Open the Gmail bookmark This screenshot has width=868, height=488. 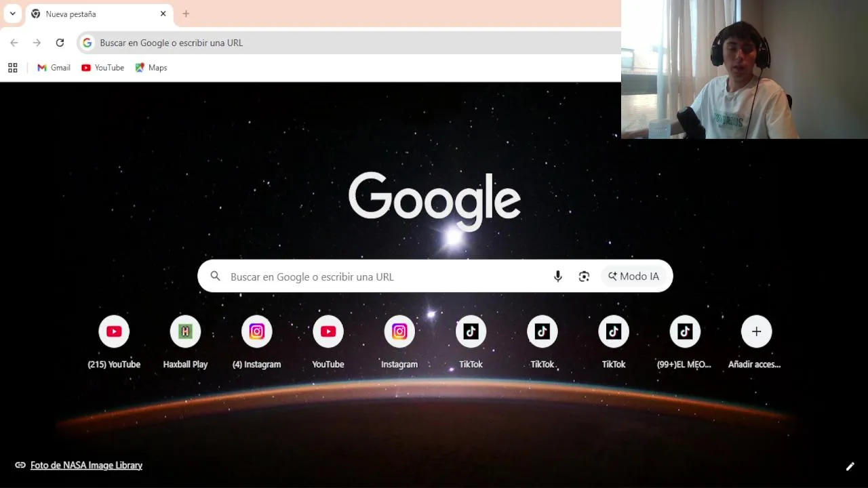point(54,68)
